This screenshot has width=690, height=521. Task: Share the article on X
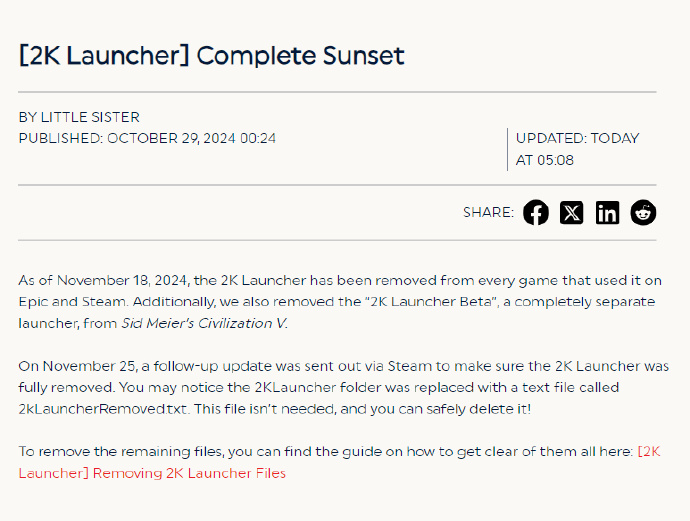click(x=571, y=212)
